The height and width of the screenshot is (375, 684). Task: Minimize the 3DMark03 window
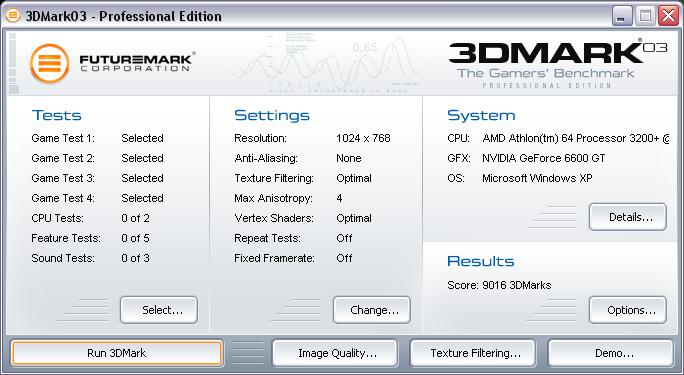tap(622, 16)
